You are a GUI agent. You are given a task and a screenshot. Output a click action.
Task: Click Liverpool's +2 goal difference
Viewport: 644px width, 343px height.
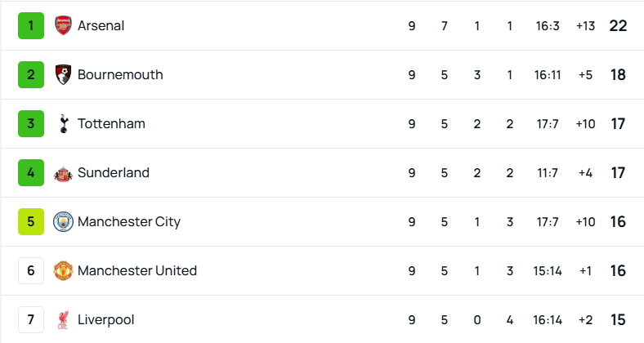point(585,319)
